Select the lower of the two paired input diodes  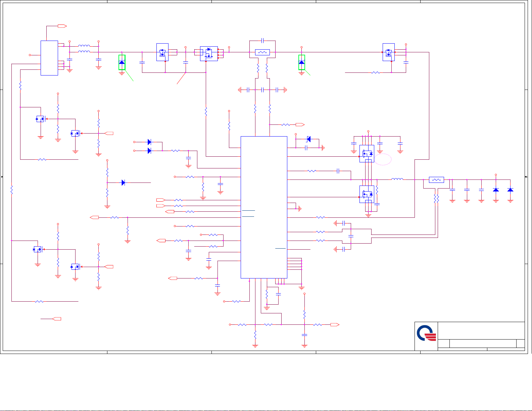pyautogui.click(x=149, y=151)
